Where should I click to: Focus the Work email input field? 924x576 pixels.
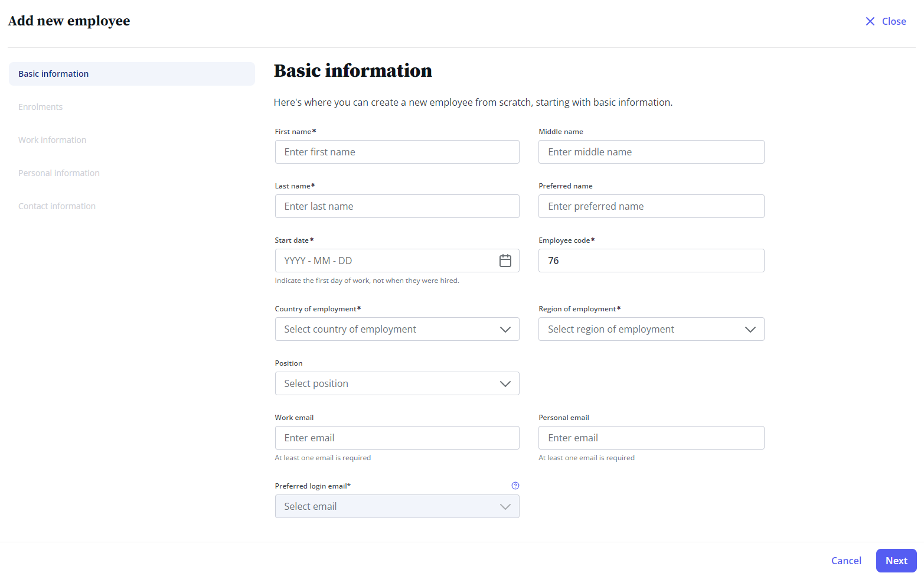(397, 438)
